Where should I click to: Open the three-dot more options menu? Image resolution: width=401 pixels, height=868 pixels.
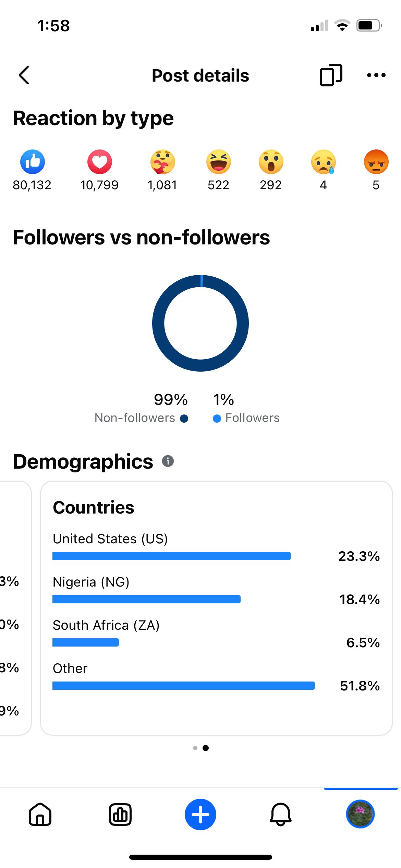click(x=376, y=75)
